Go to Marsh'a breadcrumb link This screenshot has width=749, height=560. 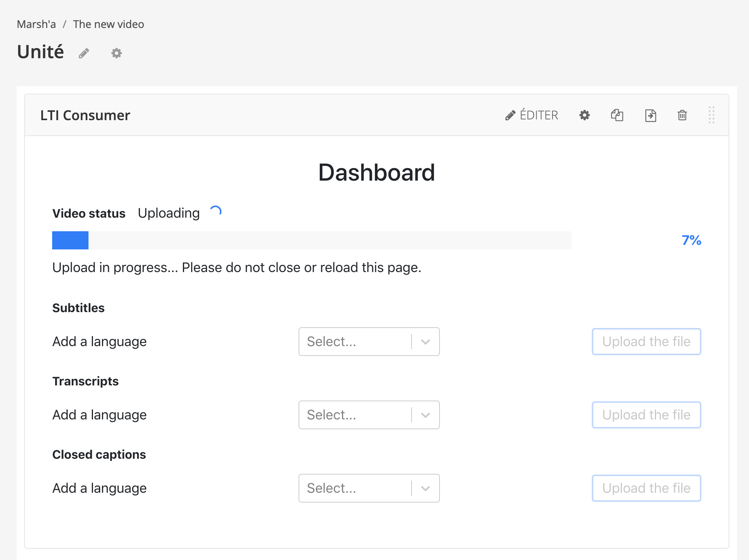point(36,24)
